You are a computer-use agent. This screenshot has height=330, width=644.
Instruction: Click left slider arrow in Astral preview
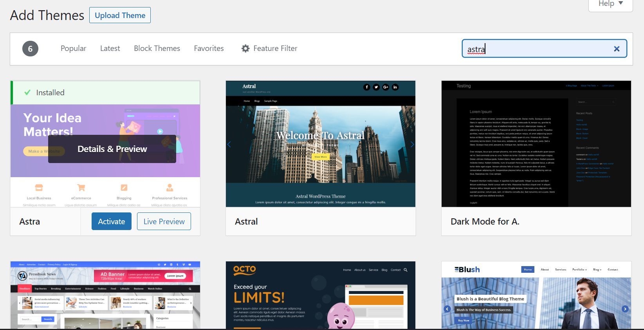tap(229, 144)
